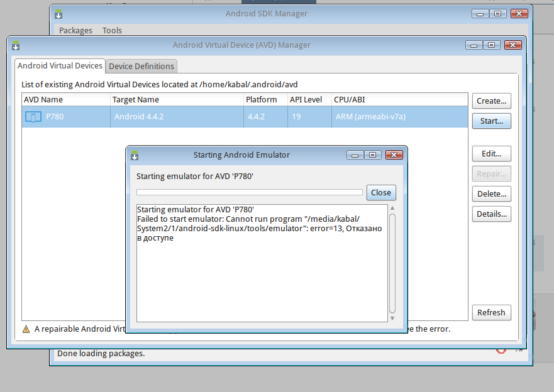Click the AVD Manager window title icon
This screenshot has width=554, height=392.
pyautogui.click(x=16, y=45)
